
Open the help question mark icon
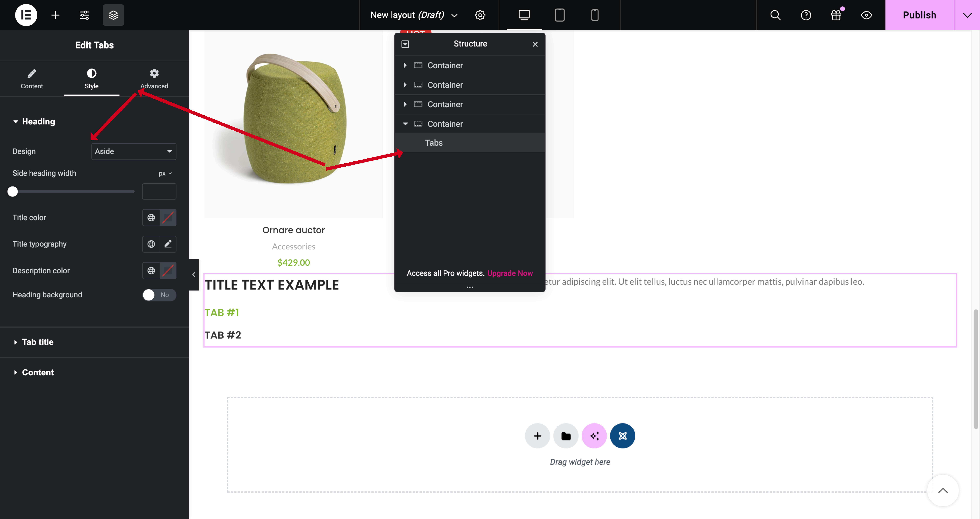806,15
